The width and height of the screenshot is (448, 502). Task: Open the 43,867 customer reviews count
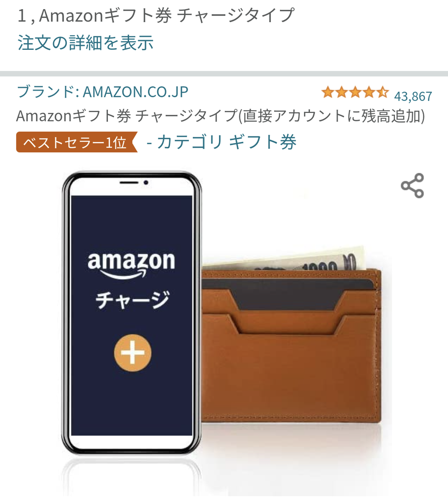pyautogui.click(x=413, y=96)
